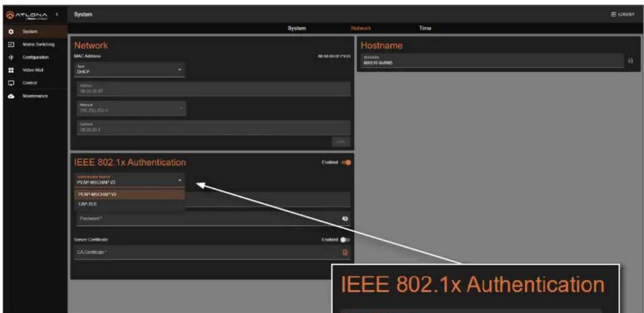Choose PEAP-MSCHAP V2 from the list
The height and width of the screenshot is (313, 644).
click(130, 194)
